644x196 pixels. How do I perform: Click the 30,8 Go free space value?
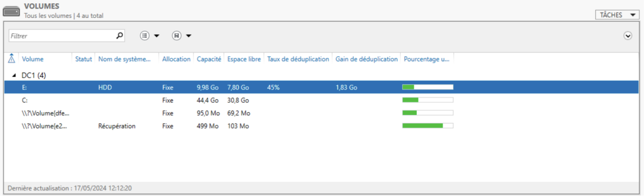pyautogui.click(x=238, y=100)
